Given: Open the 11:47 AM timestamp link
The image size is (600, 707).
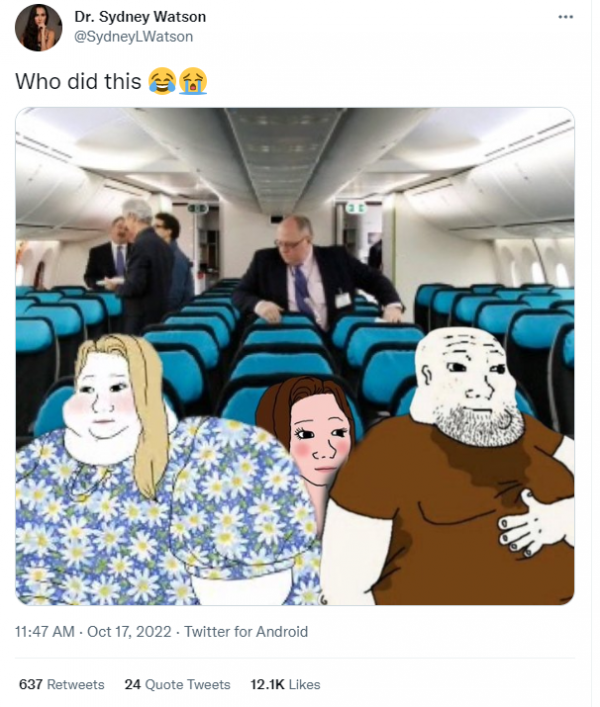Looking at the screenshot, I should [x=45, y=632].
